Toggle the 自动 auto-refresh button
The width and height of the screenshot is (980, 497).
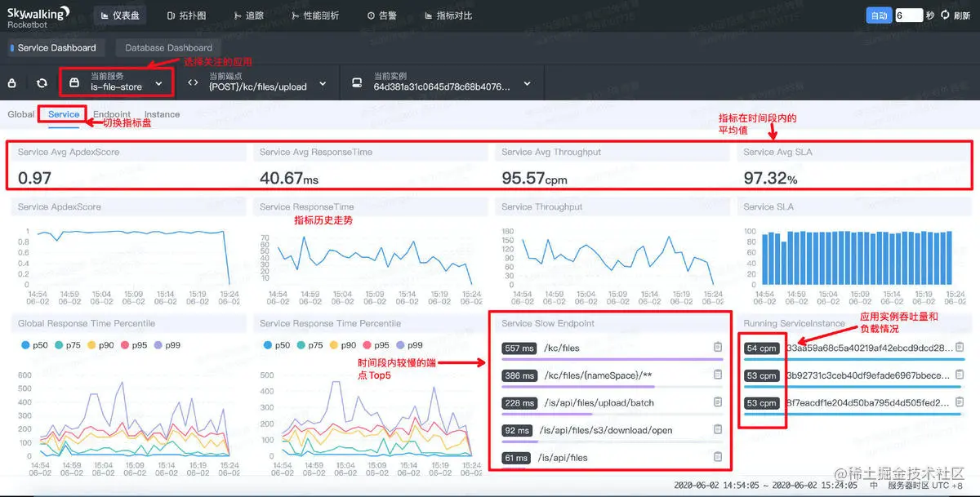pos(879,16)
